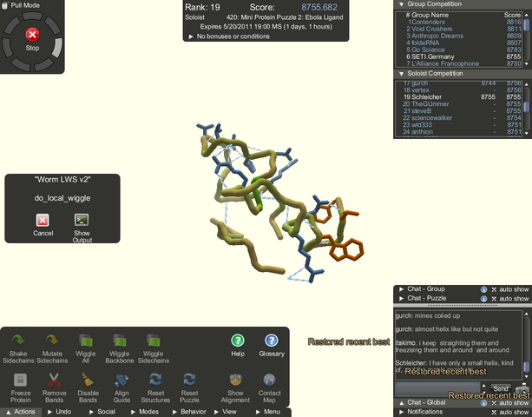Stop the running Pull Mode action

[32, 34]
